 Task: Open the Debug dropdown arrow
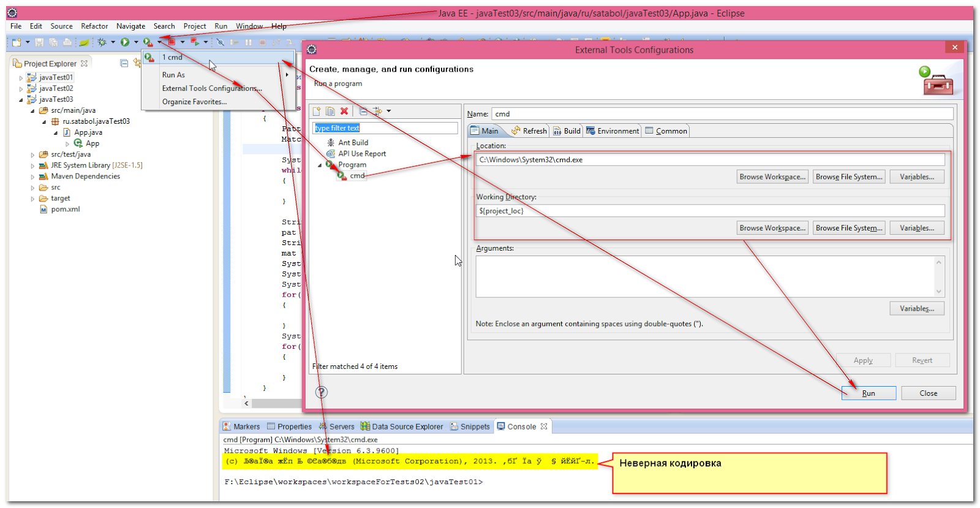tap(113, 42)
